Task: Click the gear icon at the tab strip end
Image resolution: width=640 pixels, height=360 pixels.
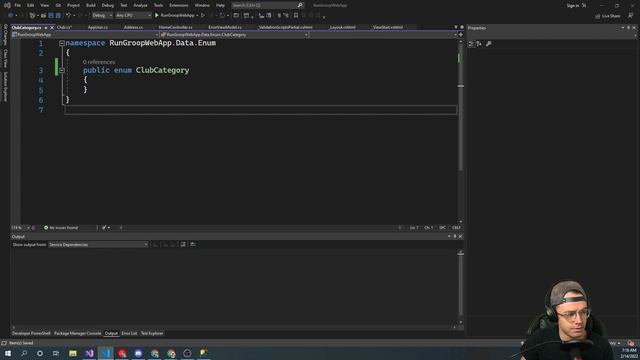Action: pos(462,27)
